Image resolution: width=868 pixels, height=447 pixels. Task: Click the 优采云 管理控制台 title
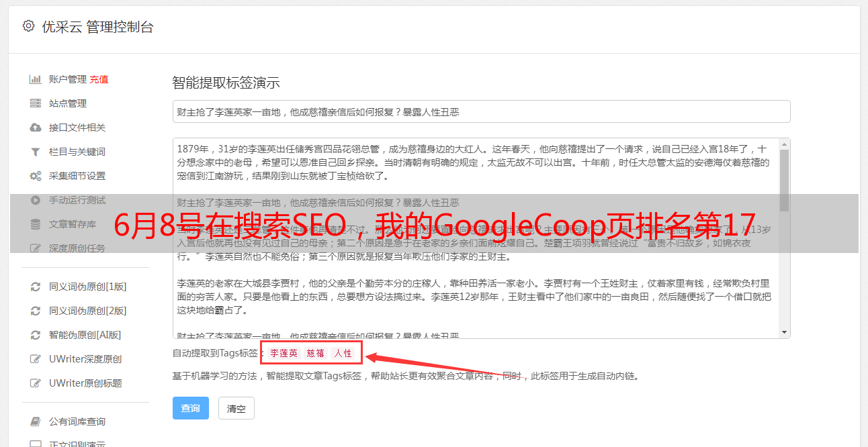[98, 27]
